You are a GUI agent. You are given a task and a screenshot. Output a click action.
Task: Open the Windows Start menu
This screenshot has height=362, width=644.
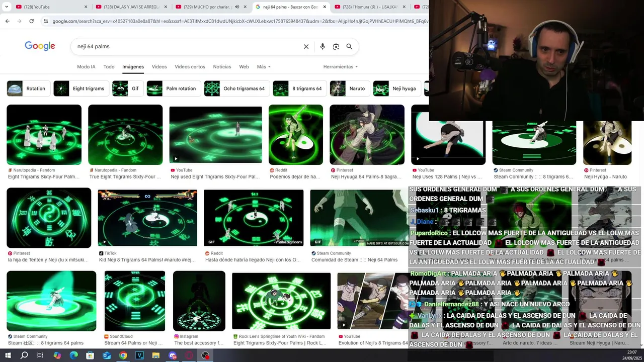click(8, 355)
